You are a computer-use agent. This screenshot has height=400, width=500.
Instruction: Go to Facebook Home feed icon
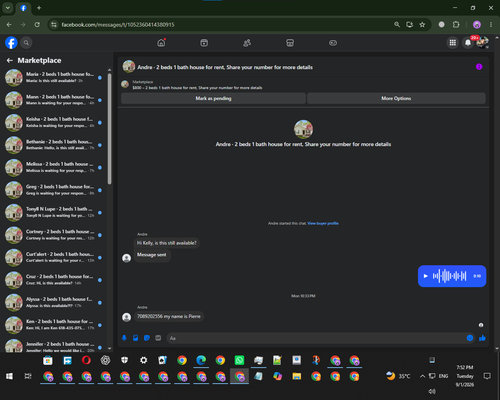coord(161,43)
